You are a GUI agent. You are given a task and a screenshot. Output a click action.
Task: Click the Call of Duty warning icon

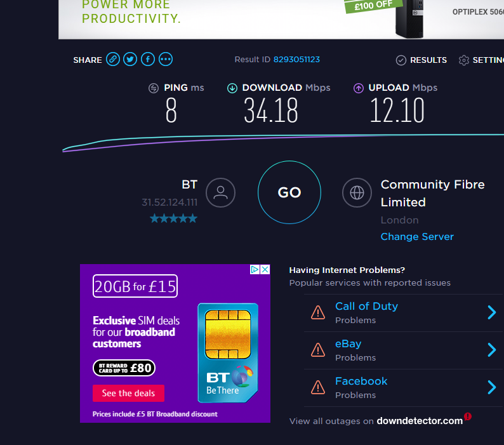pos(317,312)
